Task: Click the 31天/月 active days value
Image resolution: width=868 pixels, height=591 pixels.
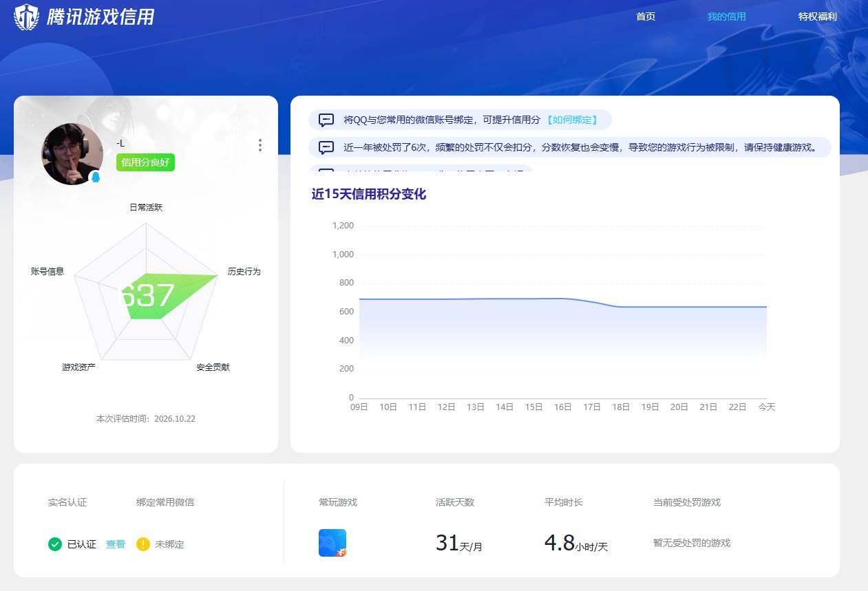Action: 459,544
